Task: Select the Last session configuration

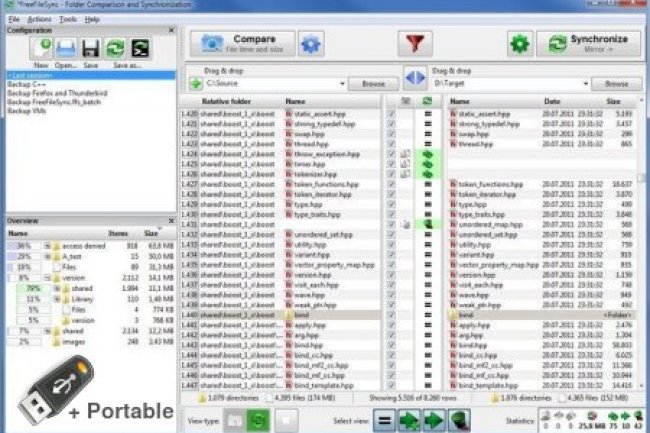Action: click(91, 75)
